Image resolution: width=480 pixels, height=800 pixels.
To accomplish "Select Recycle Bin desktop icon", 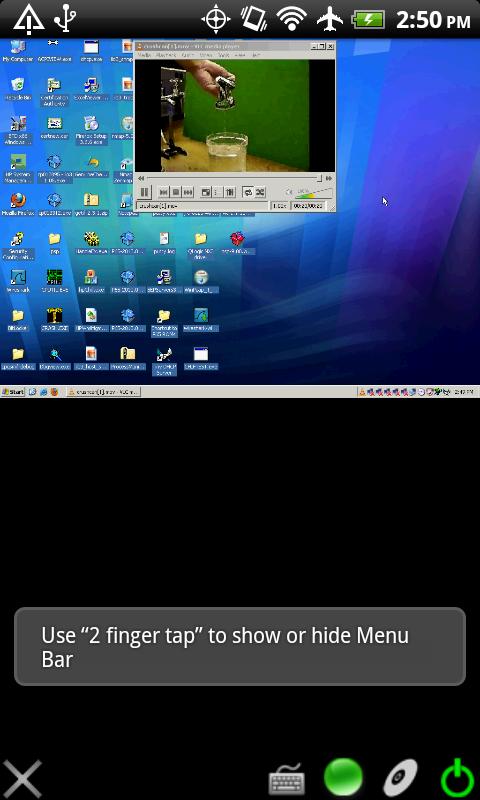I will 18,88.
